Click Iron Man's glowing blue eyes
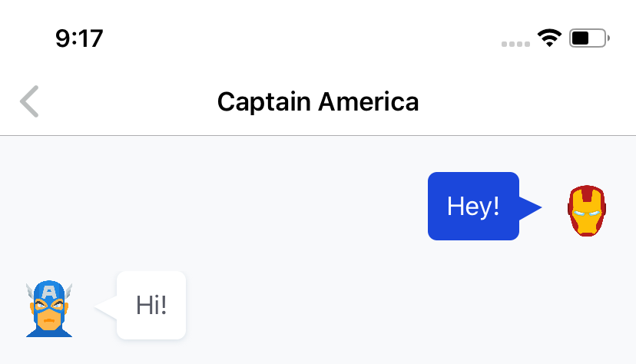The image size is (636, 364). 587,213
